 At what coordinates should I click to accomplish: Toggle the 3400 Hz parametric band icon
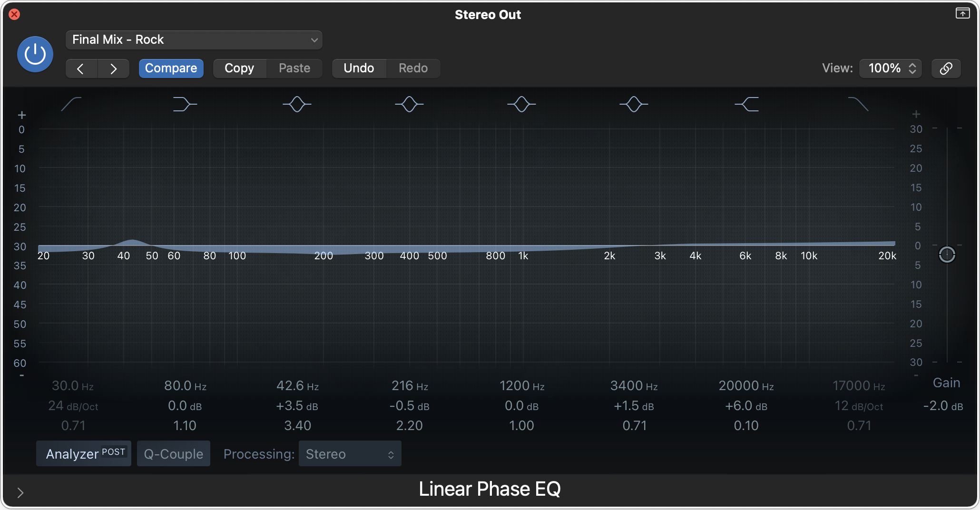634,104
